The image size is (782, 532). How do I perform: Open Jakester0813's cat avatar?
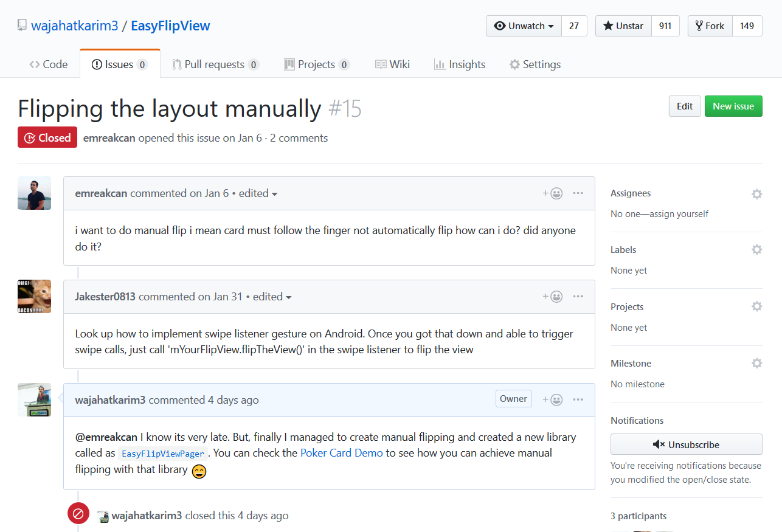[x=34, y=297]
